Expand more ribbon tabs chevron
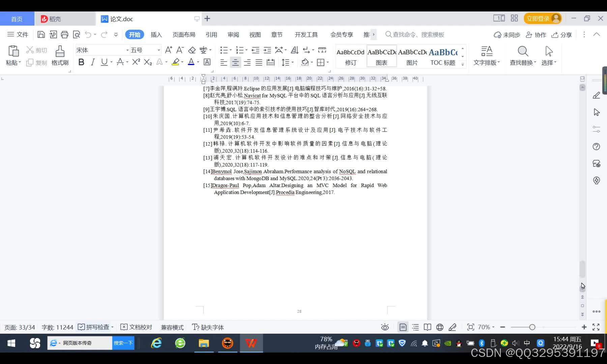This screenshot has width=607, height=364. click(373, 34)
